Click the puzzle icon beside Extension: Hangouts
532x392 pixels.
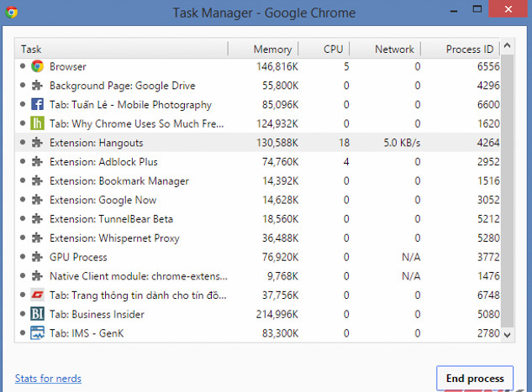coord(37,143)
